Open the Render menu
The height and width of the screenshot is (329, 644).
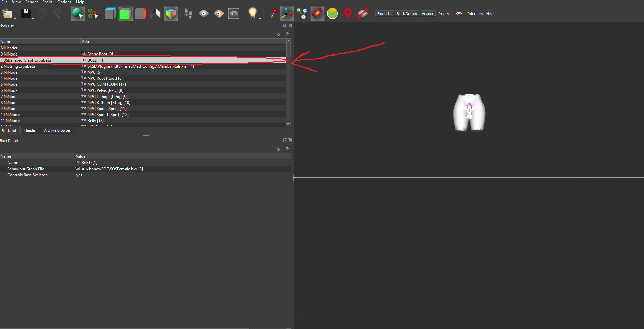(x=31, y=2)
